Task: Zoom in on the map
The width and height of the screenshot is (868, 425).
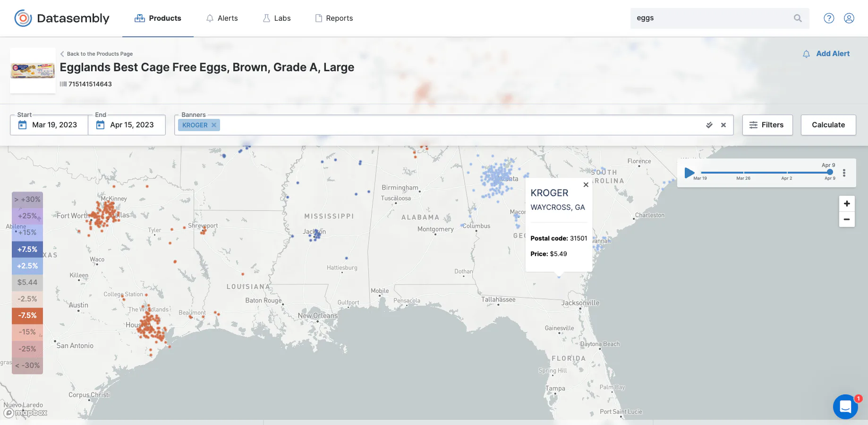Action: pyautogui.click(x=847, y=204)
